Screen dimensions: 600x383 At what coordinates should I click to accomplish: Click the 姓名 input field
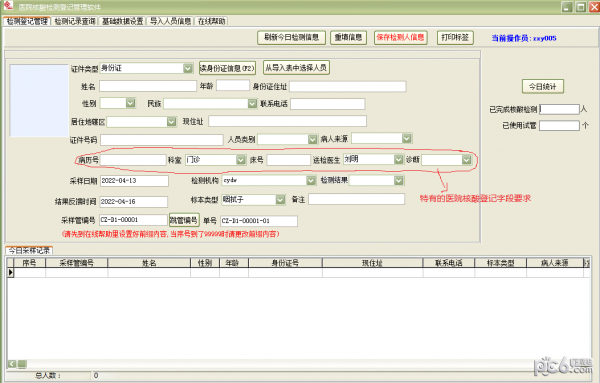[x=148, y=86]
